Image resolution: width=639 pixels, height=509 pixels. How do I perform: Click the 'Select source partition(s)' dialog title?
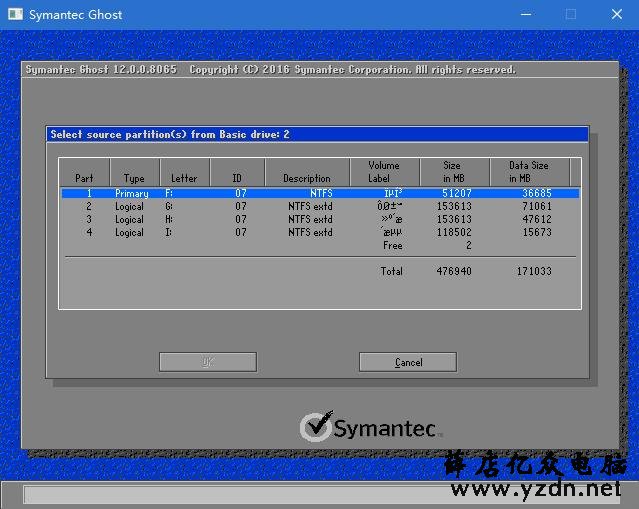click(x=170, y=134)
